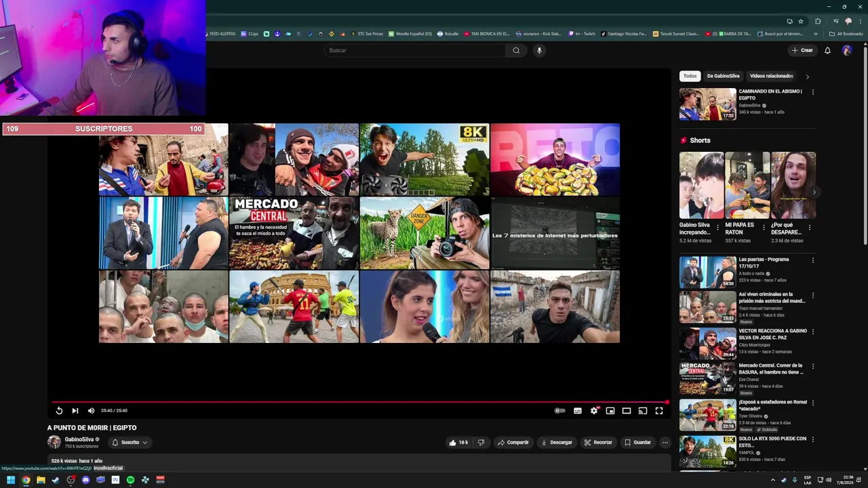Enter fullscreen mode
Viewport: 868px width, 488px height.
click(x=659, y=411)
